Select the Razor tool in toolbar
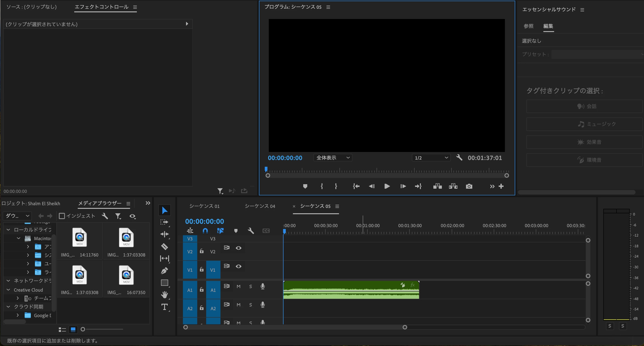 pyautogui.click(x=164, y=246)
